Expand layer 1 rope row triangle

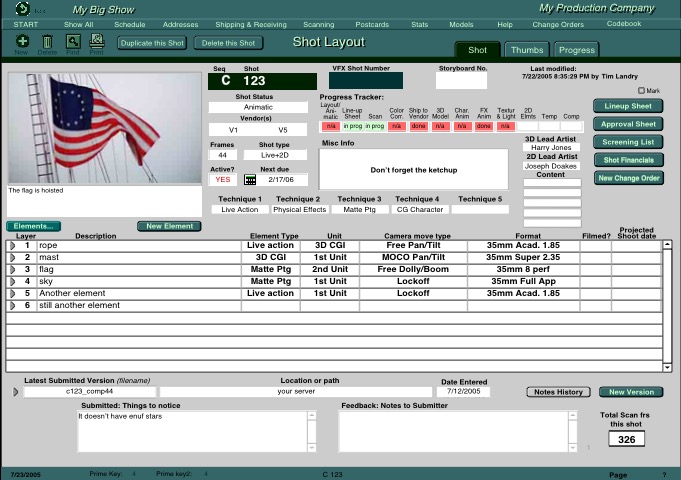click(11, 245)
